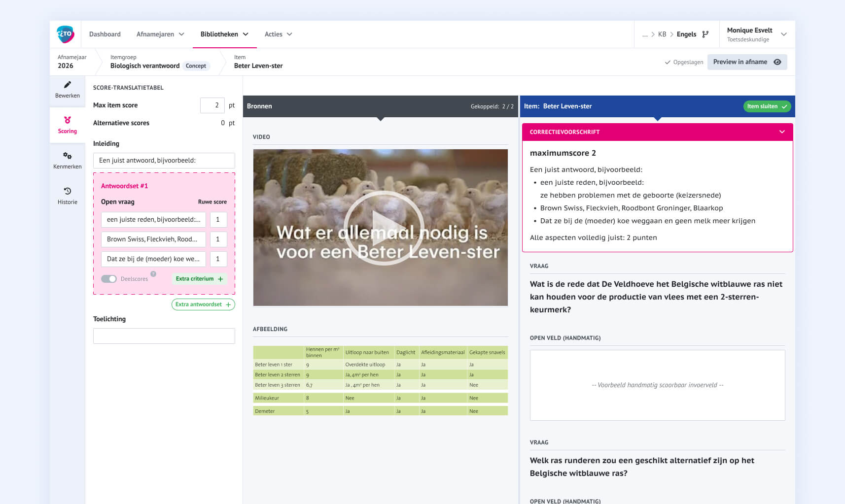Click the Antwoordset #1 heading
The height and width of the screenshot is (504, 845).
point(124,186)
